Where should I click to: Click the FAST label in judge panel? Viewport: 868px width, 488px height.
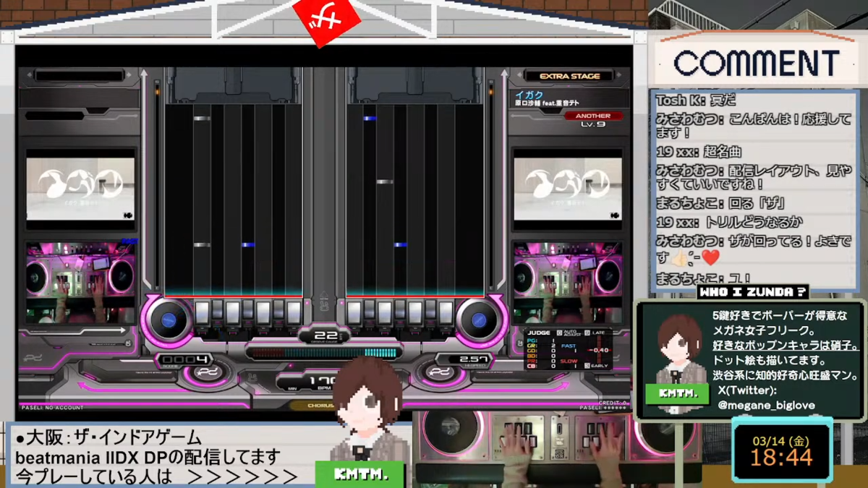(x=569, y=346)
